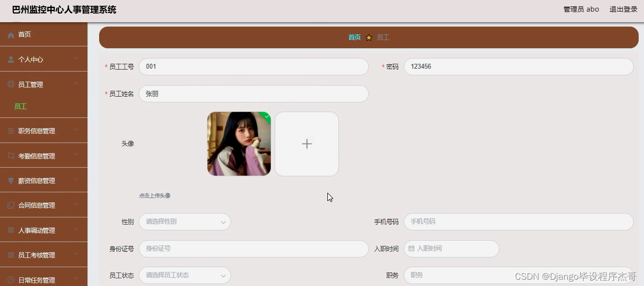Click the icon beside 职务信息管理
The image size is (644, 286).
click(x=11, y=131)
